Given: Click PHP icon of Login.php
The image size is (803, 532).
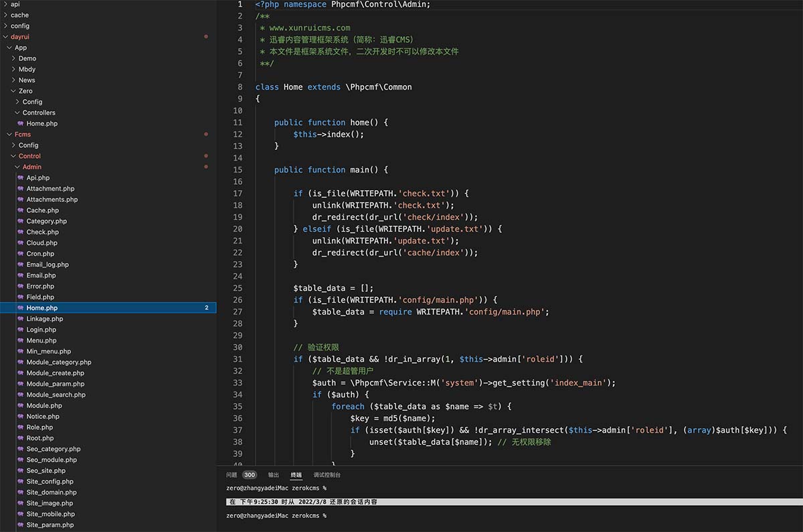Looking at the screenshot, I should coord(21,329).
